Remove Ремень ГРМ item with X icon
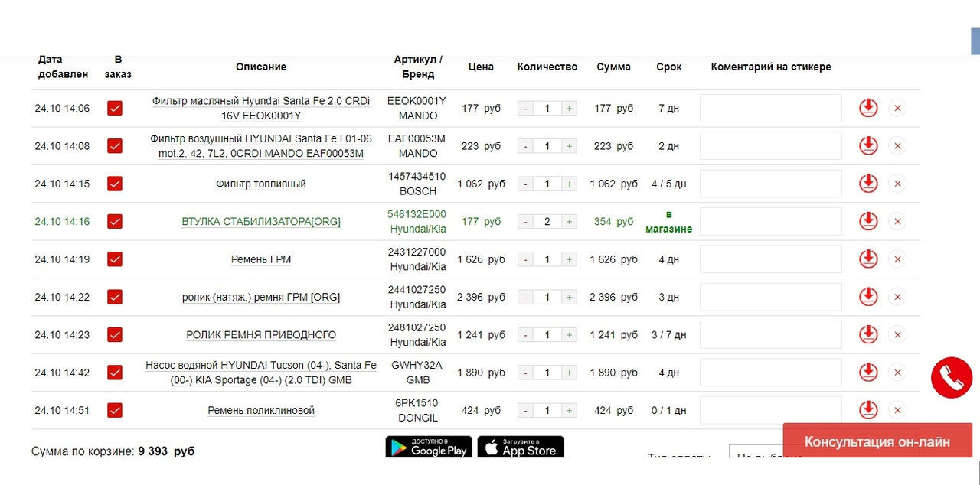 coord(897,259)
